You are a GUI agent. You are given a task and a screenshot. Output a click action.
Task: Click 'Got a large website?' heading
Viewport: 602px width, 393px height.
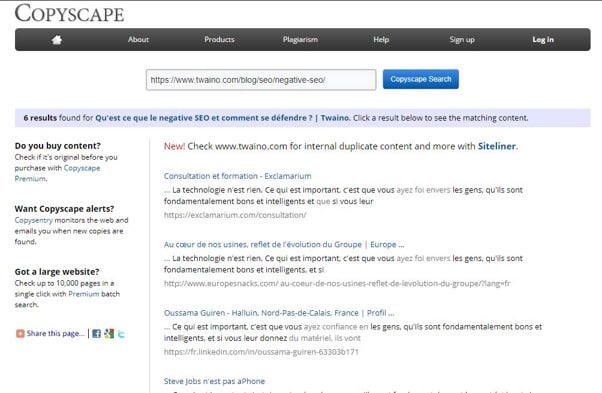pyautogui.click(x=57, y=272)
